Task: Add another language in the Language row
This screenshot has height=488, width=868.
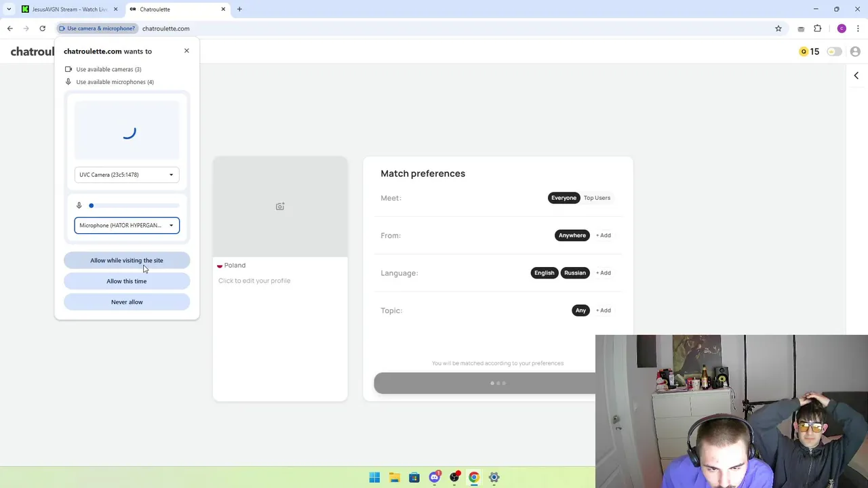Action: coord(604,273)
